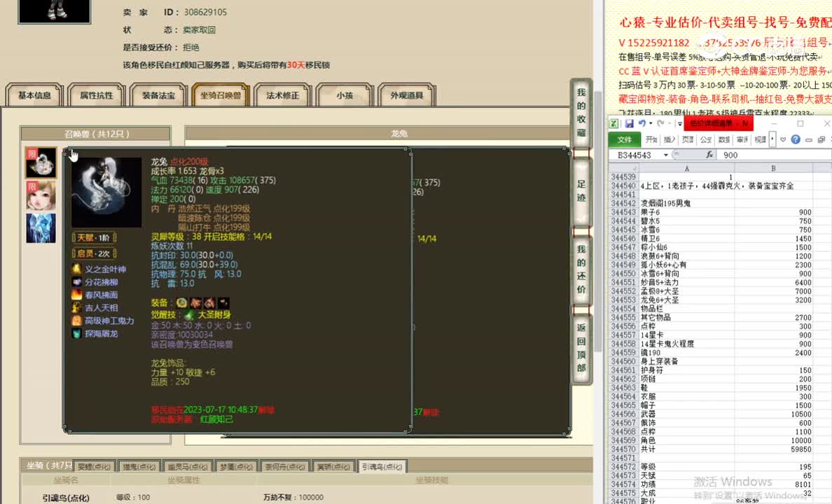Screen dimensions: 832x504
Task: Click the first equipment icon in 装备 row
Action: 180,303
